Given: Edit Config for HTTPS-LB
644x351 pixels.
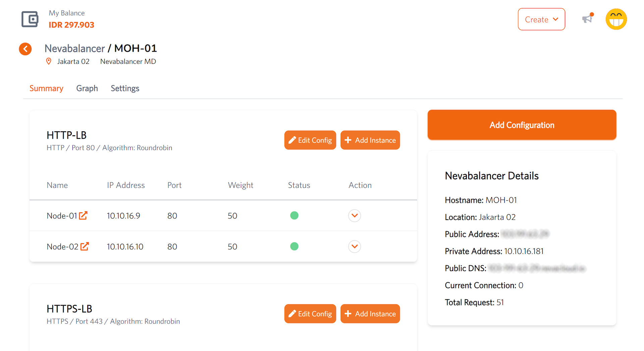Looking at the screenshot, I should click(x=310, y=314).
